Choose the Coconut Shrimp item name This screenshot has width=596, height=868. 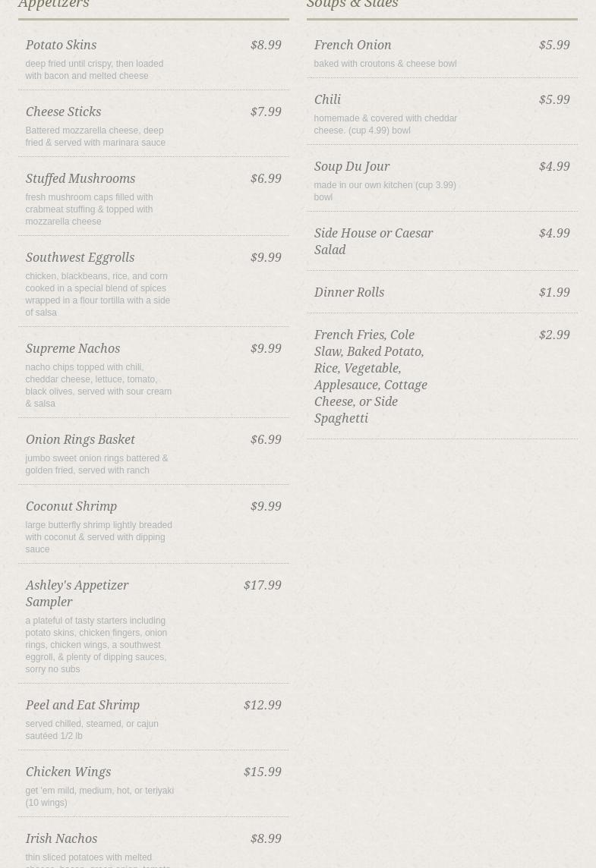pyautogui.click(x=71, y=507)
